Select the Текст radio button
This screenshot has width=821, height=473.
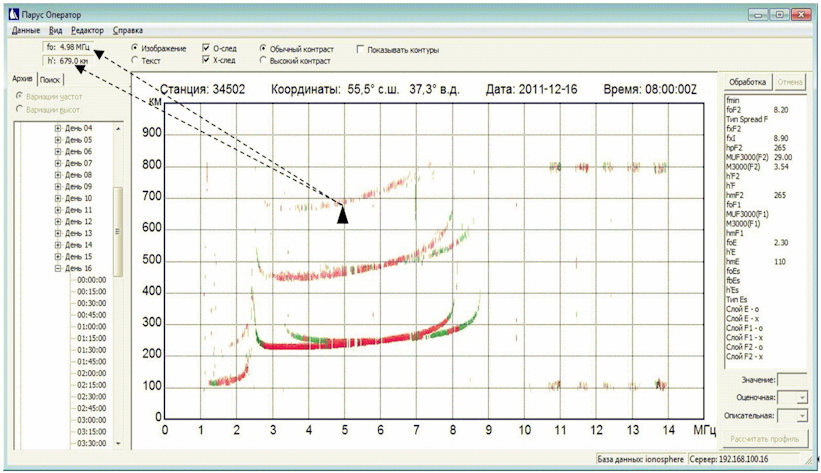click(135, 60)
